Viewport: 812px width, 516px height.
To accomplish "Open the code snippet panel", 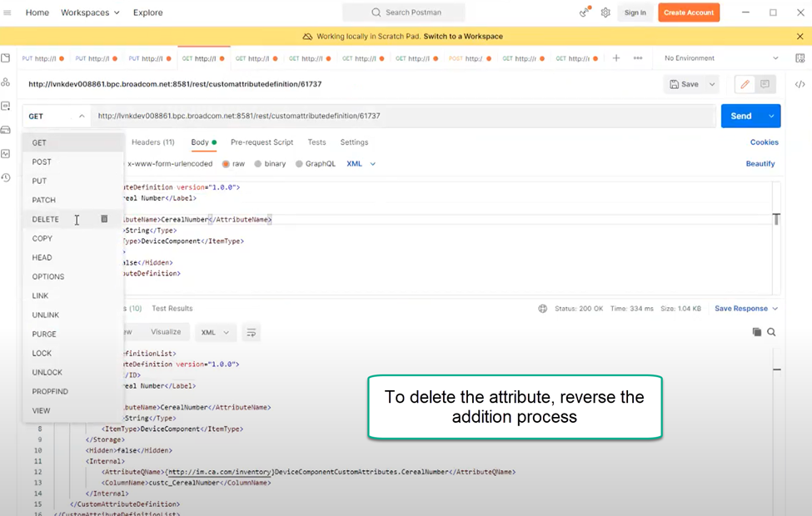I will [800, 84].
